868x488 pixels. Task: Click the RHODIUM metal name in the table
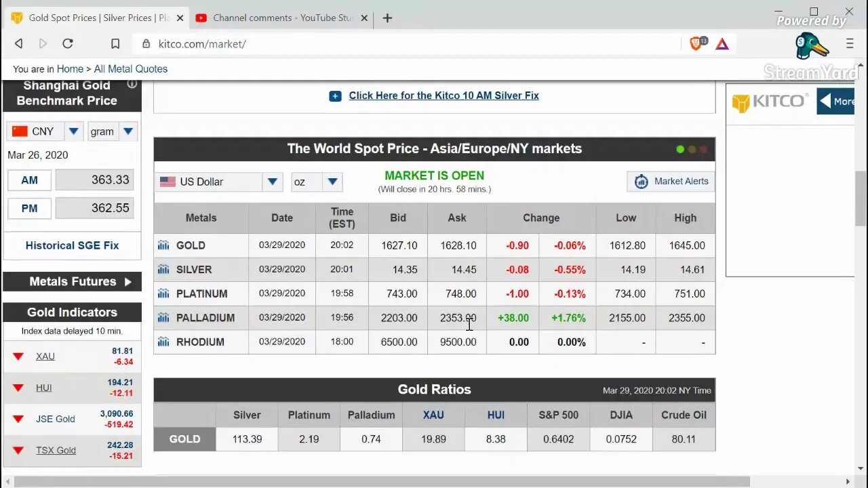200,342
